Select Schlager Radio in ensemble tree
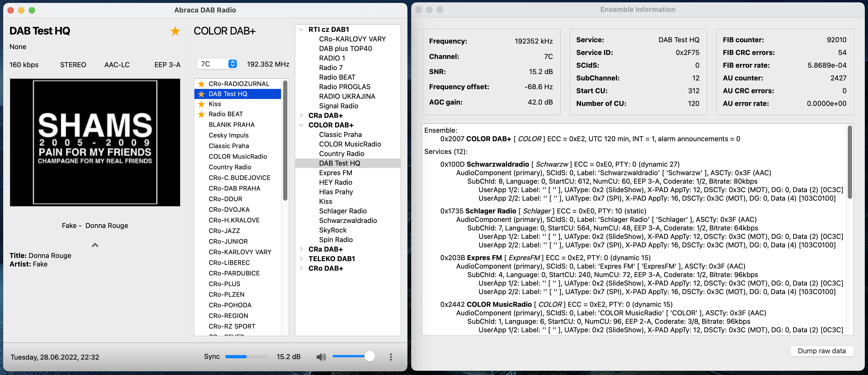The width and height of the screenshot is (868, 375). coord(343,211)
